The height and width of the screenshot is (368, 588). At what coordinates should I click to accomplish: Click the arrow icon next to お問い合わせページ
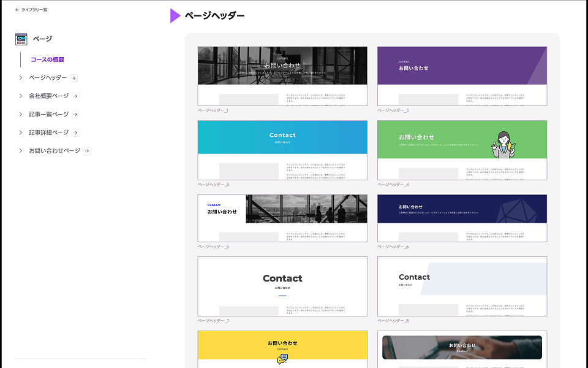point(87,151)
